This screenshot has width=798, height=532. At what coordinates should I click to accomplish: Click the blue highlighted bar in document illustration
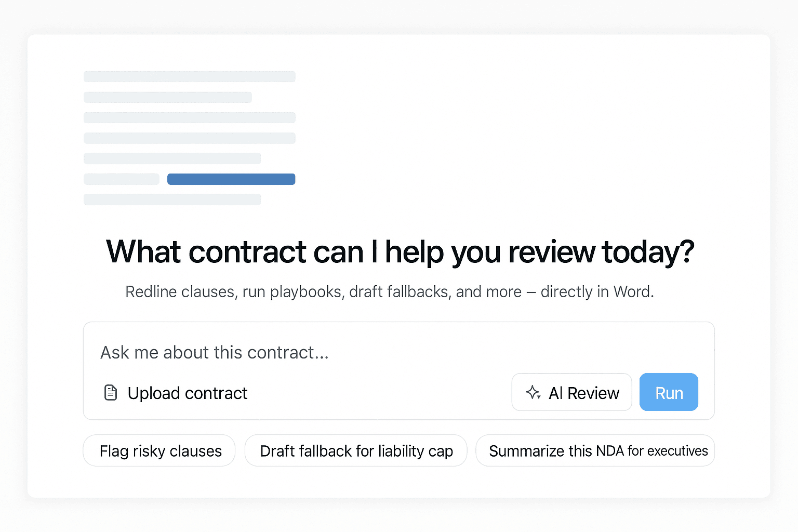point(231,179)
